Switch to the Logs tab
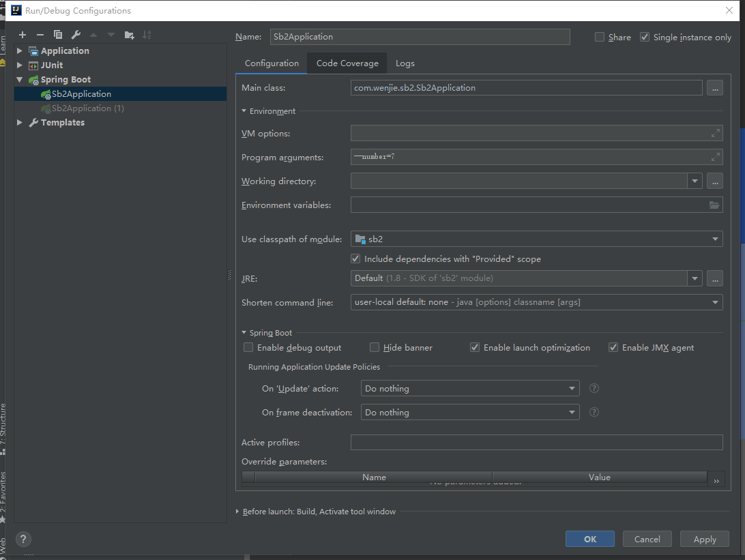745x560 pixels. pyautogui.click(x=405, y=63)
